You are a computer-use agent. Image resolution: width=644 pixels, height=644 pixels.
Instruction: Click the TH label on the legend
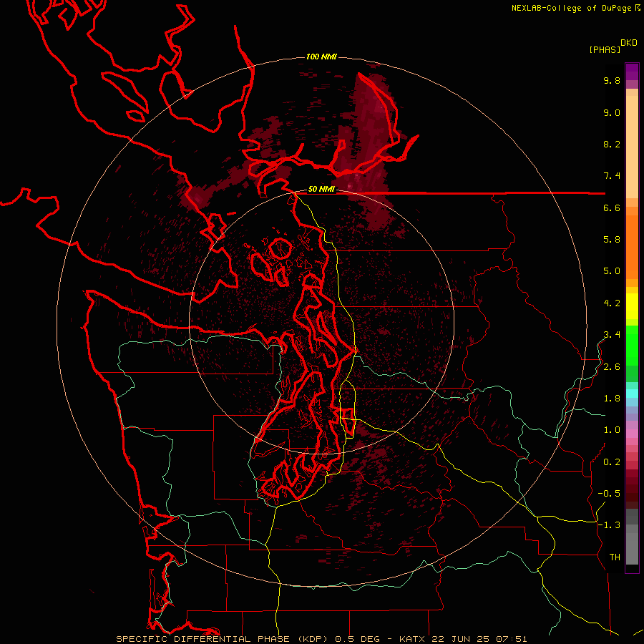(615, 557)
